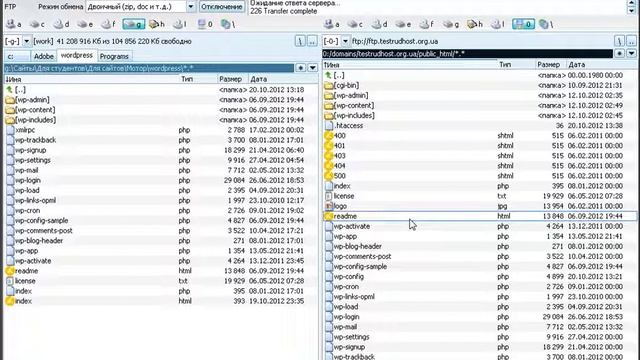Select drive d in right panel drive bar

pyautogui.click(x=380, y=24)
